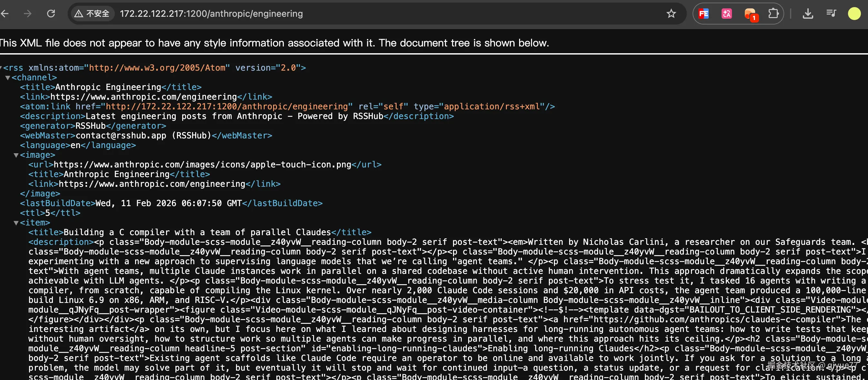
Task: Collapse the rss root node
Action: (1, 68)
